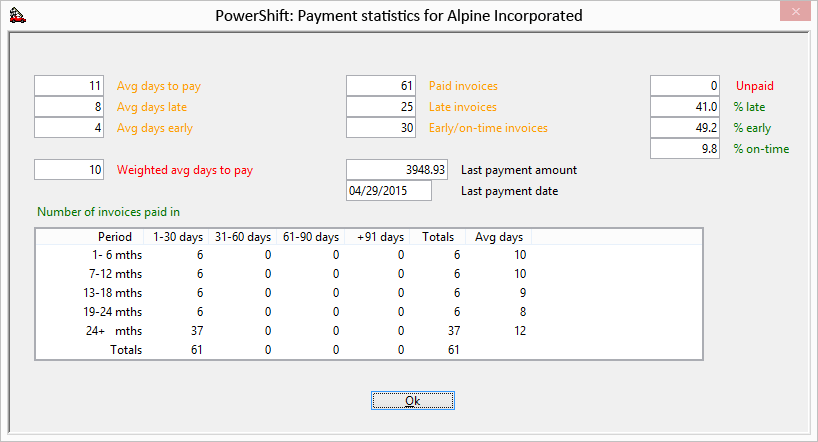
Task: Click the 'Avg days to pay' label
Action: (159, 86)
